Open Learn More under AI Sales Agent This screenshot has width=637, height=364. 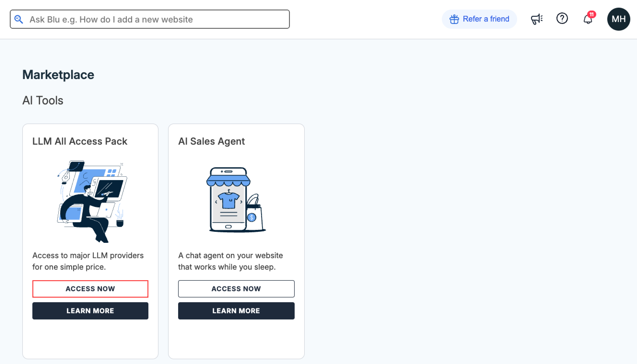tap(236, 311)
